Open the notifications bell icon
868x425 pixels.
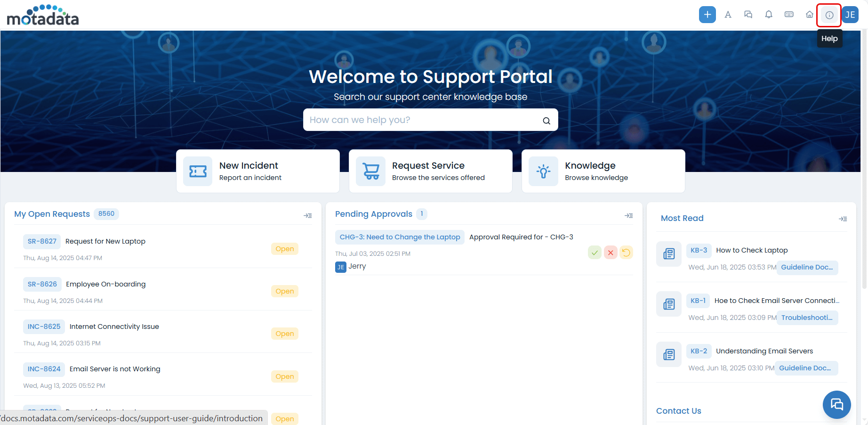[769, 15]
